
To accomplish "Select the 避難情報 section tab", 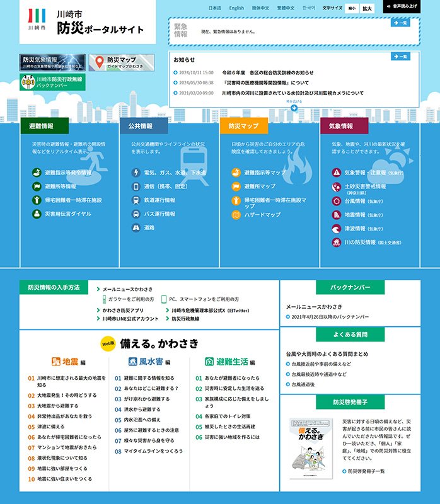I will pyautogui.click(x=44, y=125).
